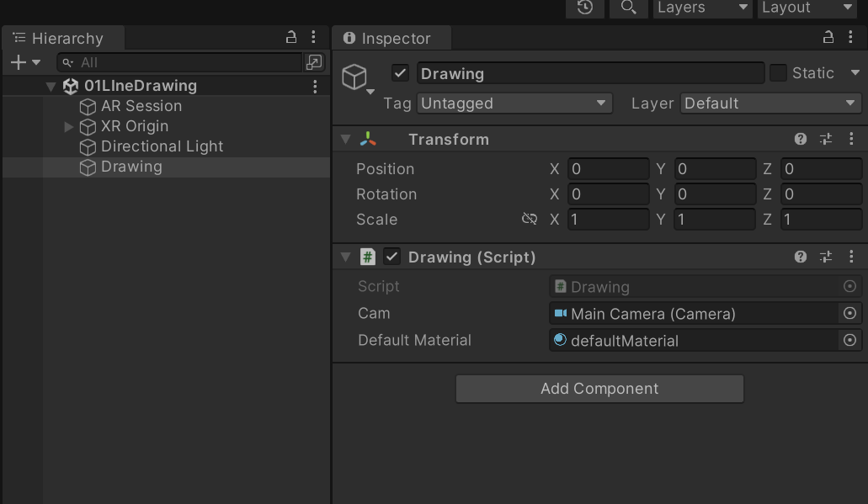The image size is (868, 504).
Task: Open the Layer dropdown showing Default
Action: click(771, 103)
